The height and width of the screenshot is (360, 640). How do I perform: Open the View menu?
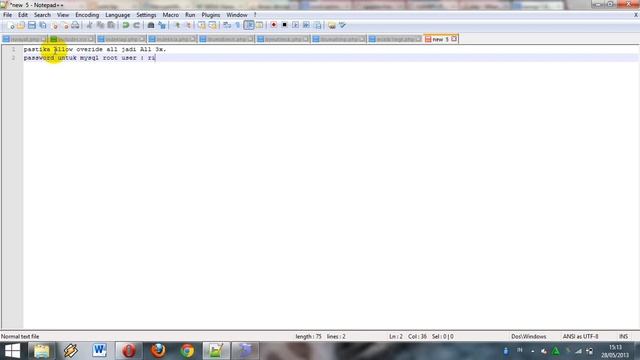pyautogui.click(x=63, y=15)
